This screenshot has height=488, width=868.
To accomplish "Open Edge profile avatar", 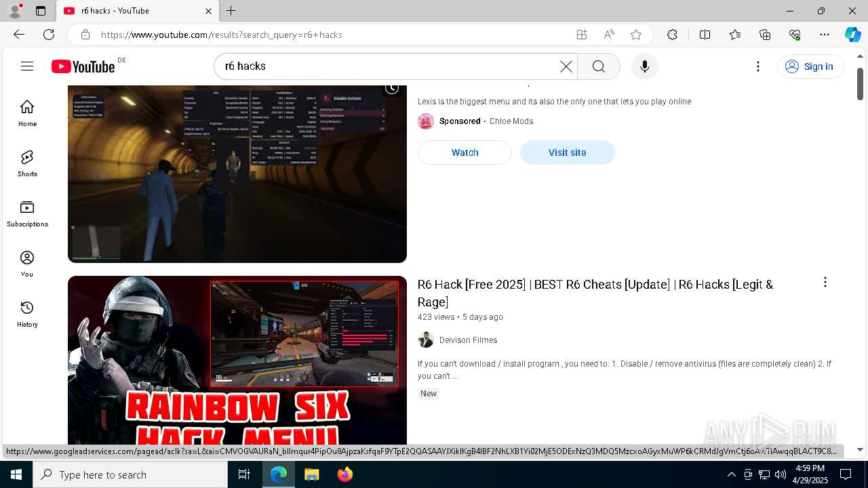I will [15, 11].
